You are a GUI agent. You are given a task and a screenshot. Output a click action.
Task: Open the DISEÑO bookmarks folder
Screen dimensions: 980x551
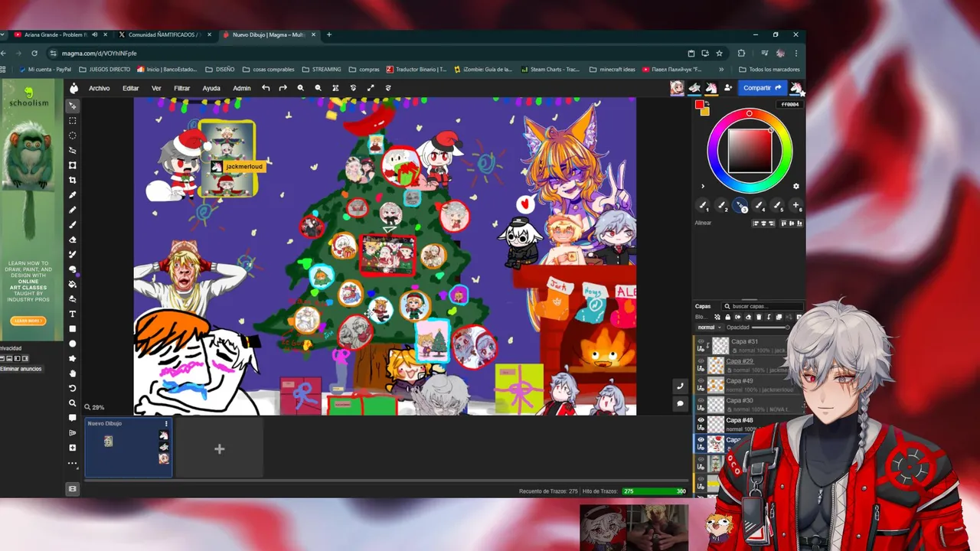pyautogui.click(x=220, y=70)
